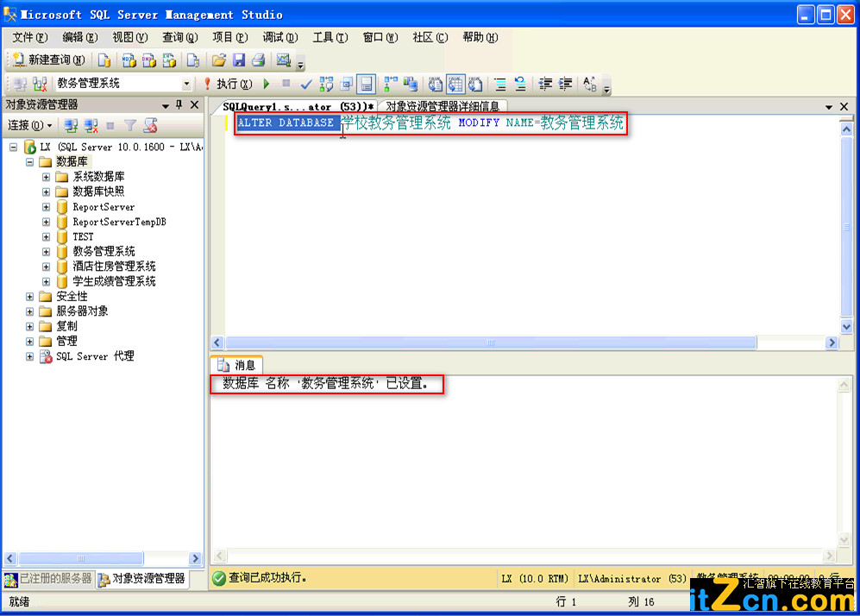Click the Activity Monitor icon
Image resolution: width=860 pixels, height=616 pixels.
click(284, 60)
